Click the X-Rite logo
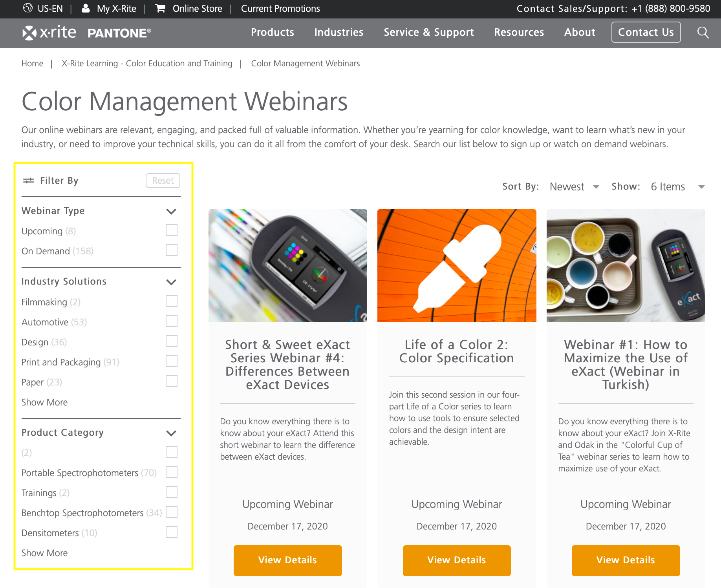 (49, 33)
